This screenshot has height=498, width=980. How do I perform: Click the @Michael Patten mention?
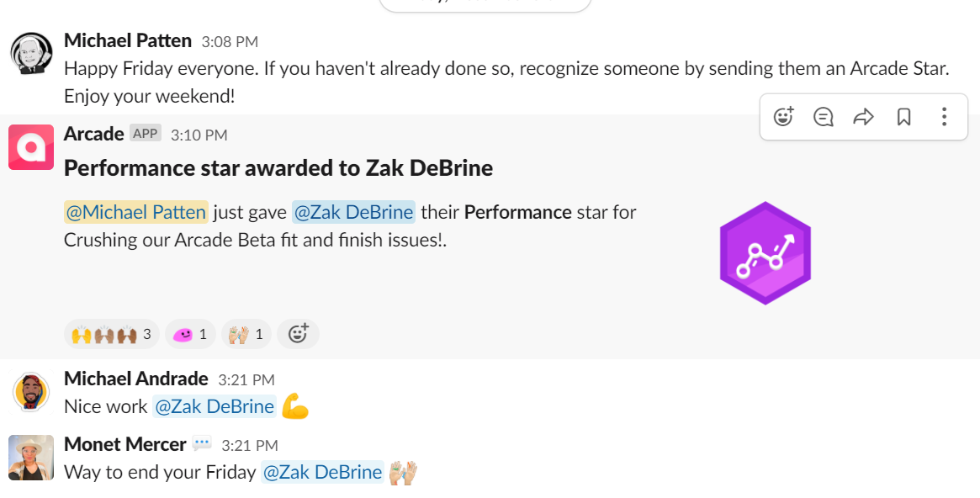[135, 212]
